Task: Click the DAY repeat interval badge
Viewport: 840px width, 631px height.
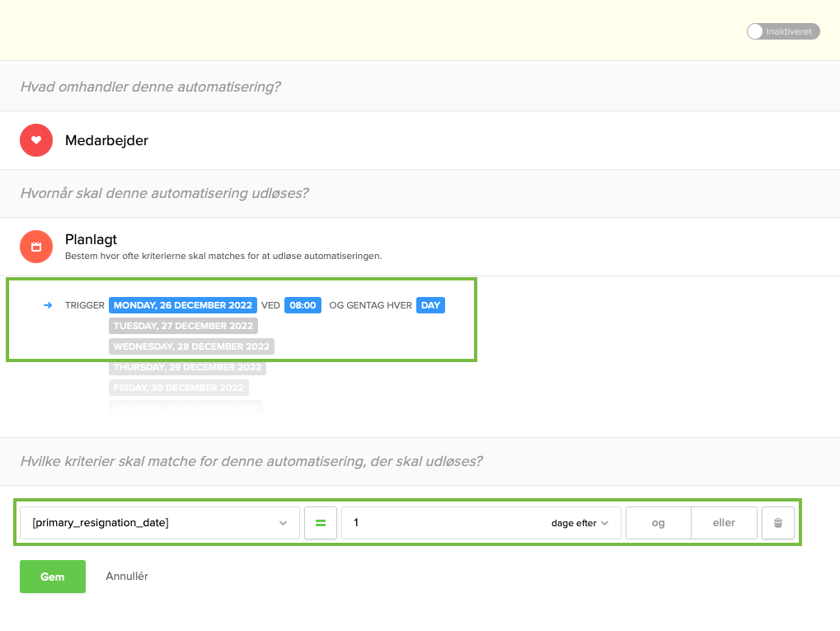Action: (x=429, y=304)
